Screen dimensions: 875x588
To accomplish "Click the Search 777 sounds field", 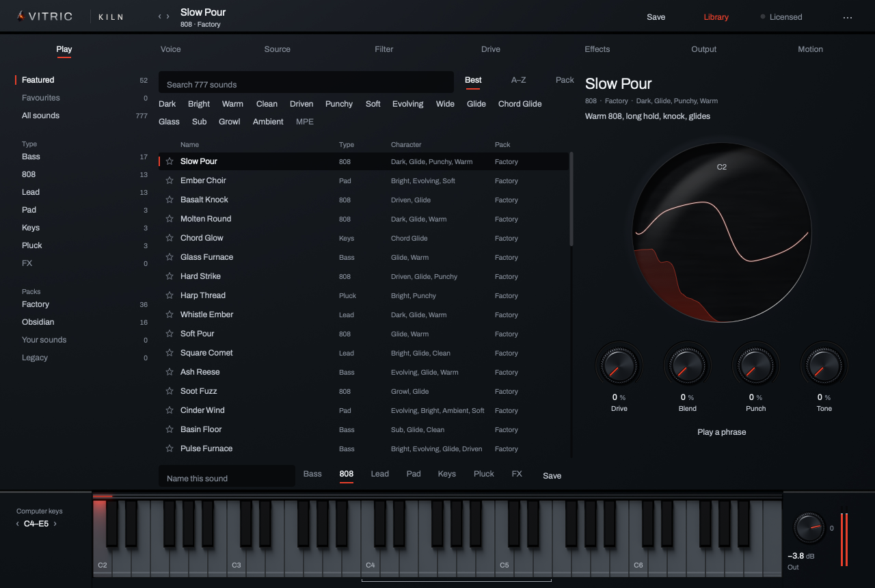I will click(306, 82).
